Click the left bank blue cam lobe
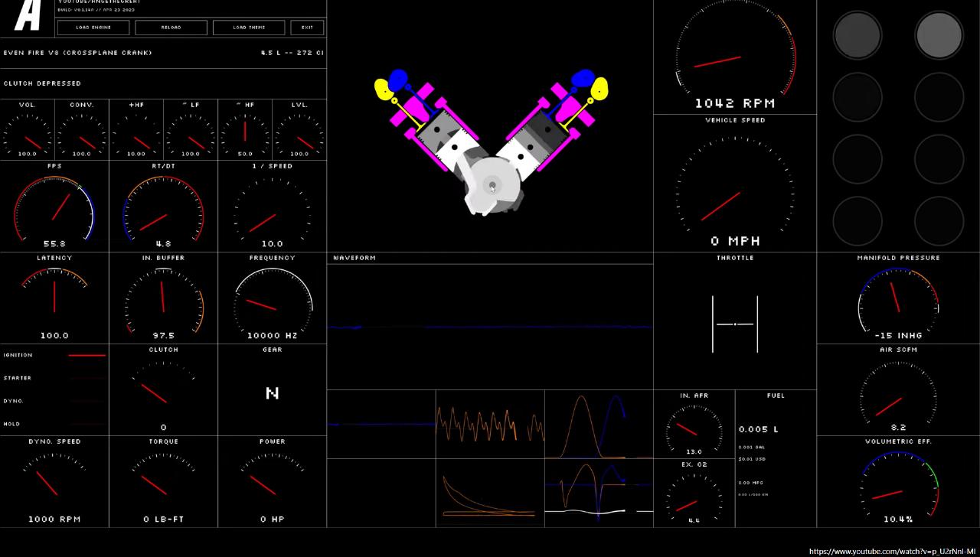This screenshot has width=980, height=557. click(398, 80)
